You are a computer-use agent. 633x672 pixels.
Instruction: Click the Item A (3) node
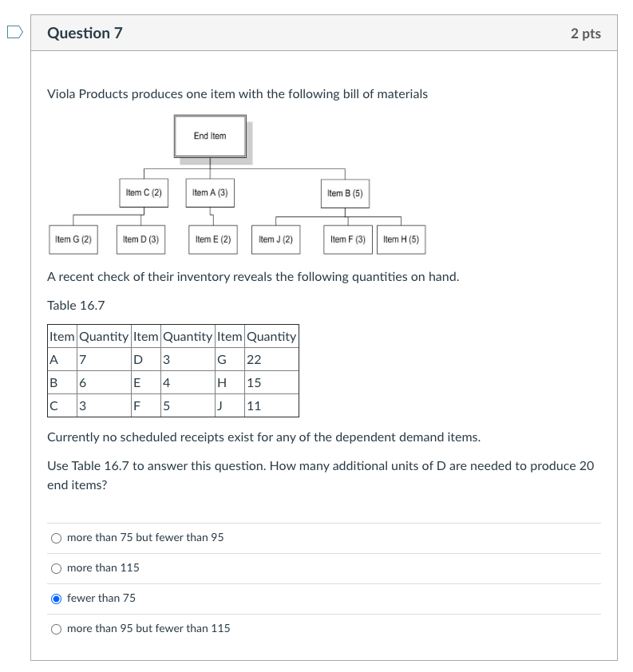click(209, 193)
